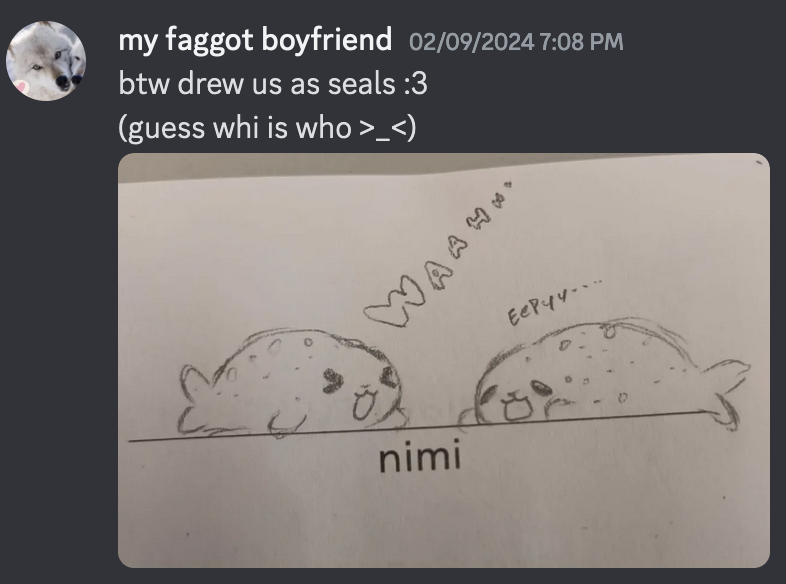Viewport: 786px width, 584px height.
Task: Click the left seal in the drawing
Action: click(293, 383)
